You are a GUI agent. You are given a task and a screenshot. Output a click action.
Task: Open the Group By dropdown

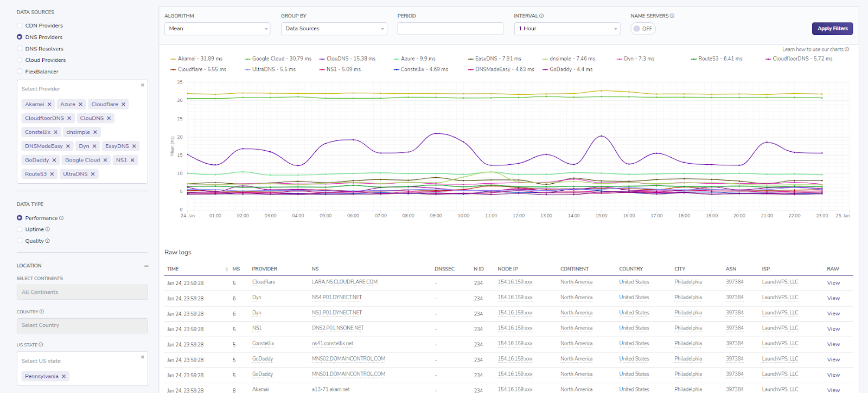[334, 29]
